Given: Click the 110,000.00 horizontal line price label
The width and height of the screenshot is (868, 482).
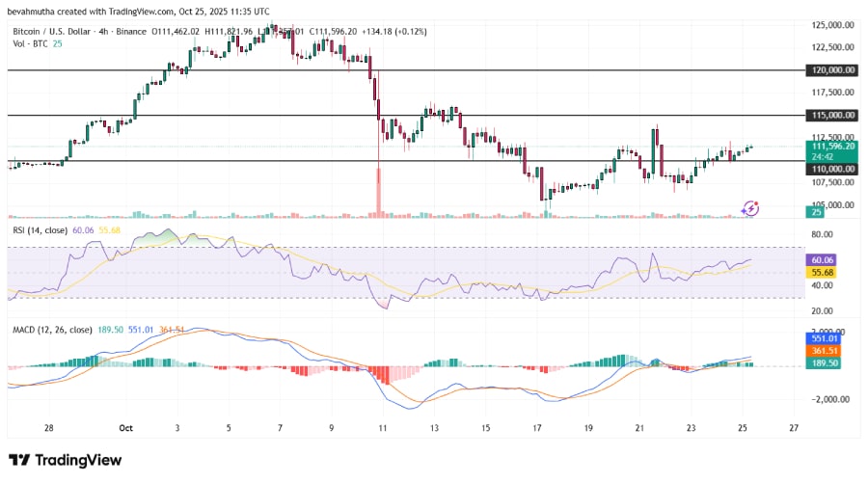Looking at the screenshot, I should tap(831, 168).
